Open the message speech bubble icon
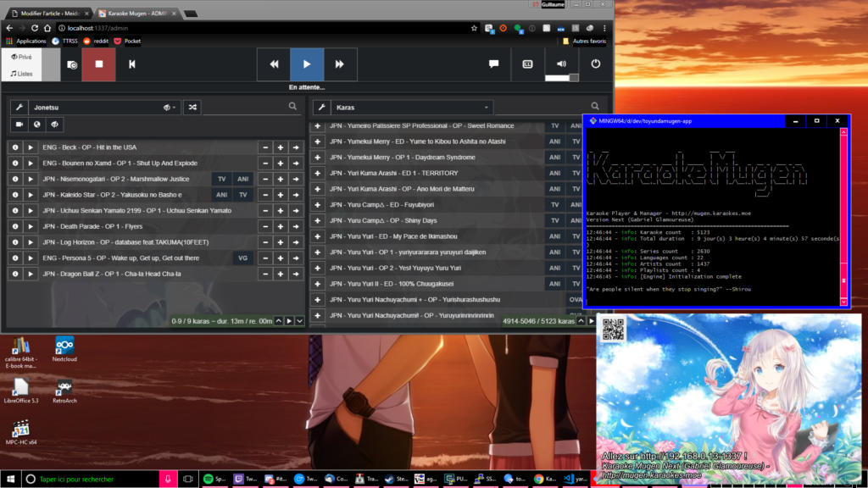868x488 pixels. tap(494, 64)
